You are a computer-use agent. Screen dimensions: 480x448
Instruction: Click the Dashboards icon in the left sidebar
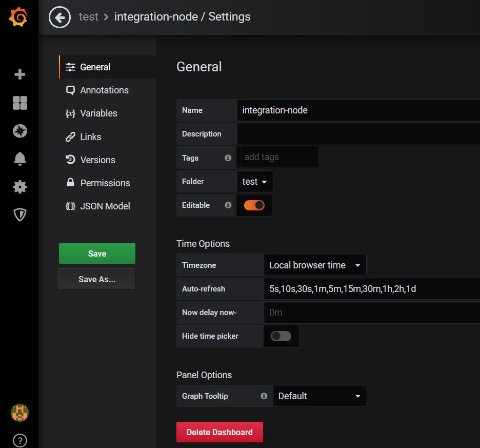click(x=19, y=103)
